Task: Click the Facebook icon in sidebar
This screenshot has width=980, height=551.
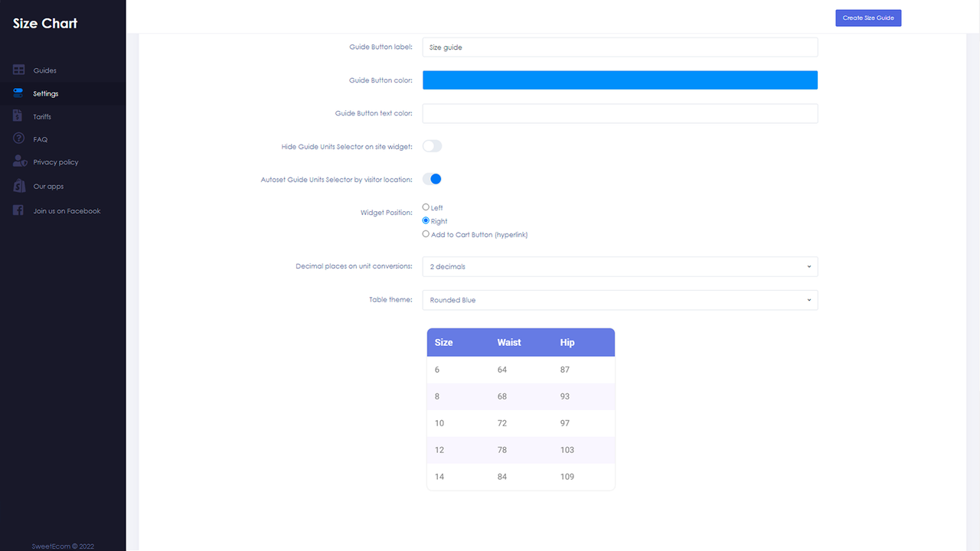Action: click(x=17, y=210)
